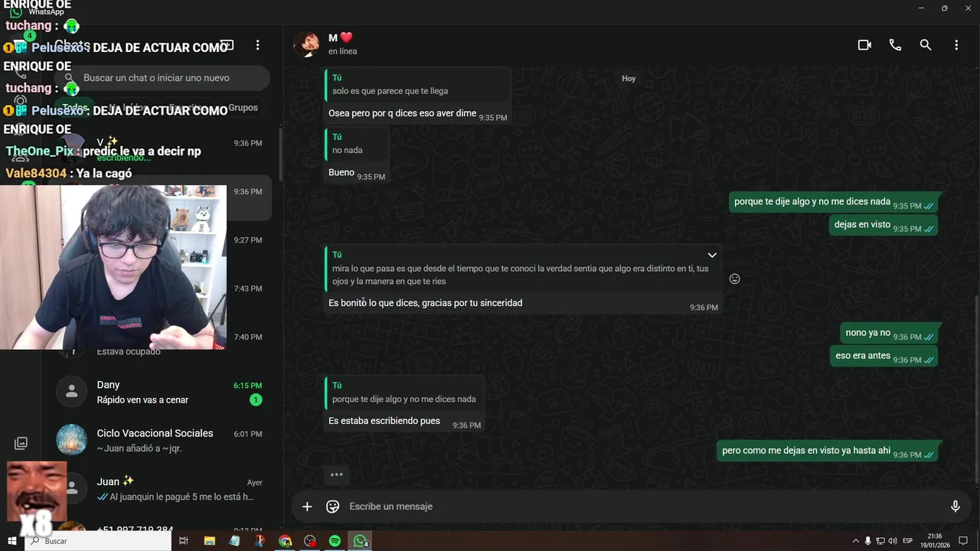The height and width of the screenshot is (551, 980).
Task: Open the Dany chat
Action: pos(163,392)
